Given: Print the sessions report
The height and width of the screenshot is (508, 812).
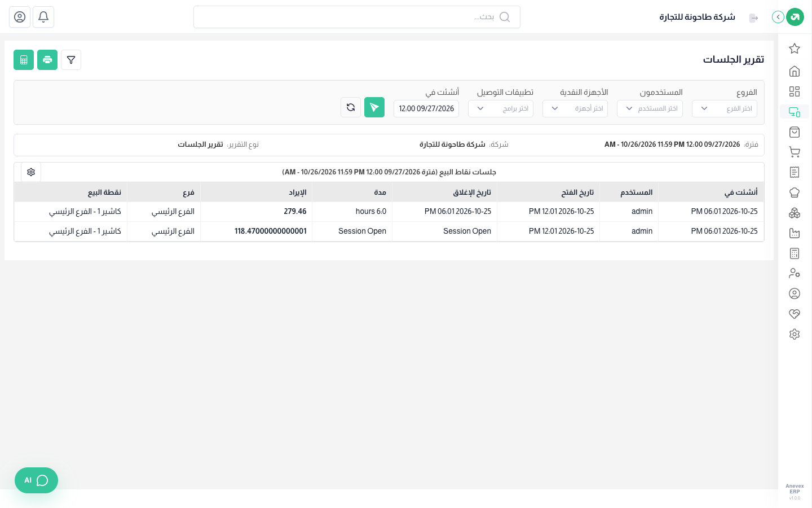Looking at the screenshot, I should click(47, 60).
